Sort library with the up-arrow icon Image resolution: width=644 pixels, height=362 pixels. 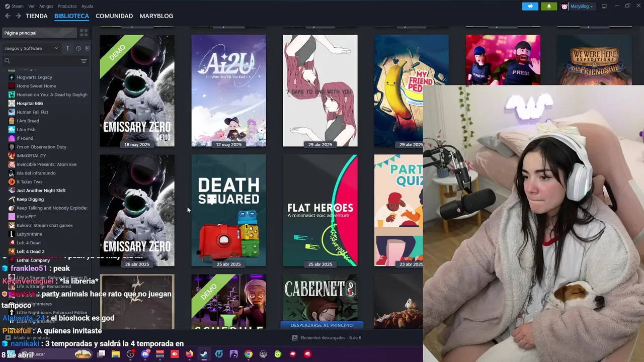pyautogui.click(x=67, y=48)
